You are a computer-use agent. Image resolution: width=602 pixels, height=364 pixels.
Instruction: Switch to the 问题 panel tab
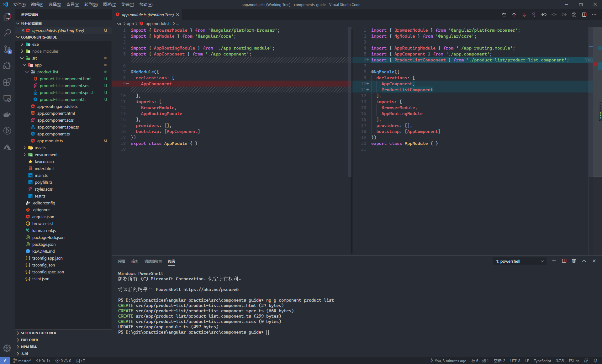click(121, 261)
